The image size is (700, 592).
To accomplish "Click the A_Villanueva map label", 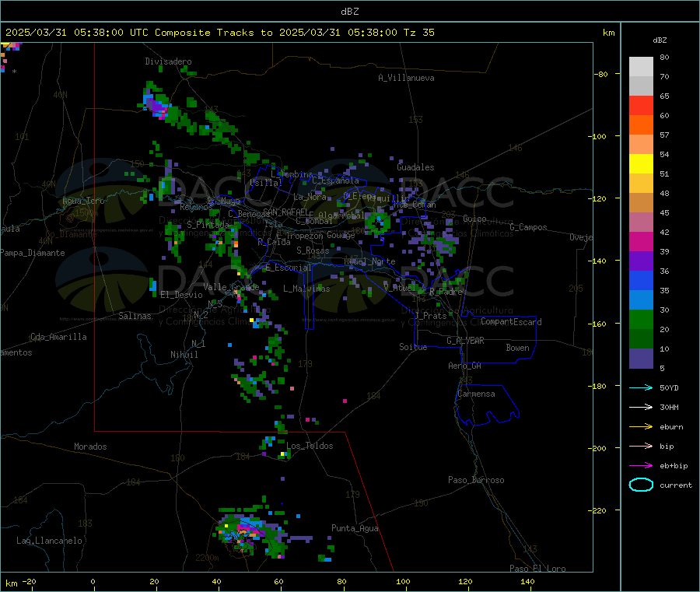I will [406, 78].
